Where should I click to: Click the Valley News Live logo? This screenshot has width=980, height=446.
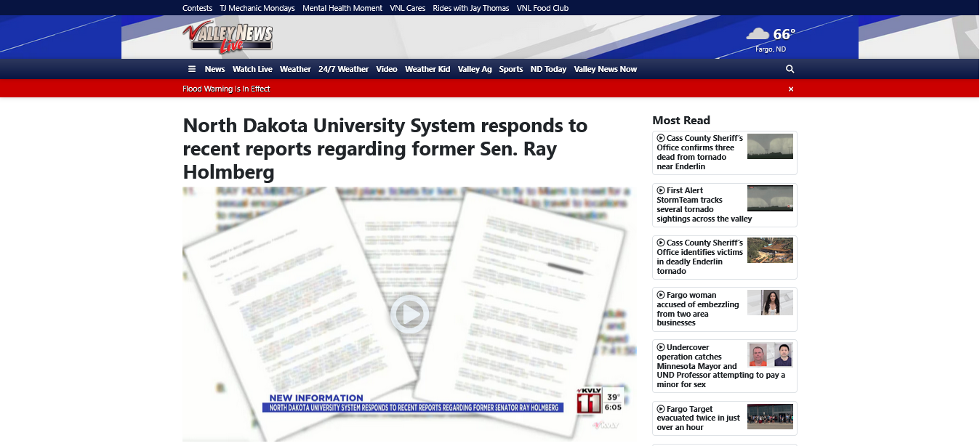(228, 37)
